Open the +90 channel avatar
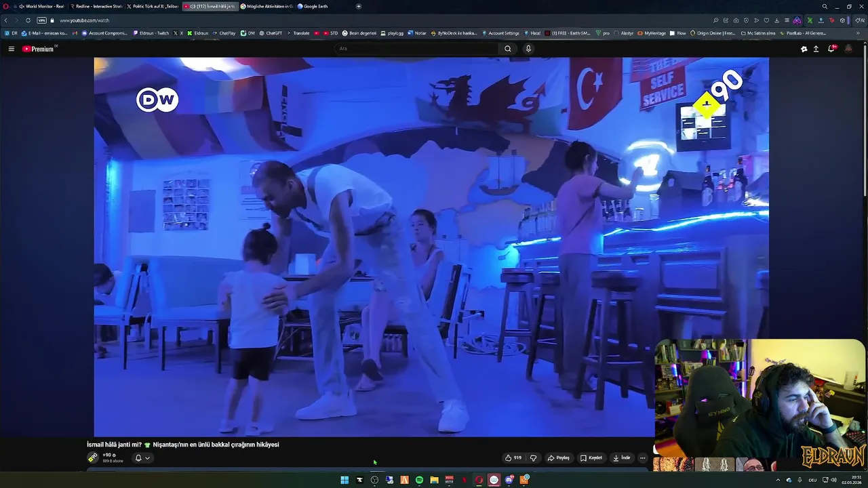Screen dimensions: 868x488 93,457
